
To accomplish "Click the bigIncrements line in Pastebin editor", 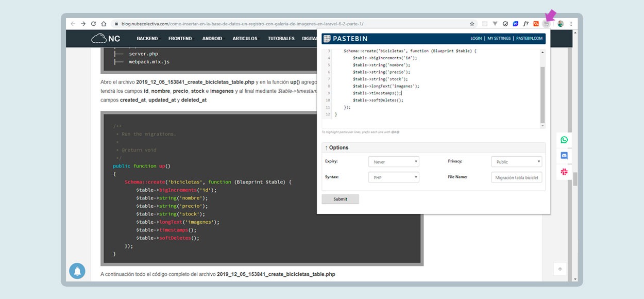I will click(x=385, y=58).
